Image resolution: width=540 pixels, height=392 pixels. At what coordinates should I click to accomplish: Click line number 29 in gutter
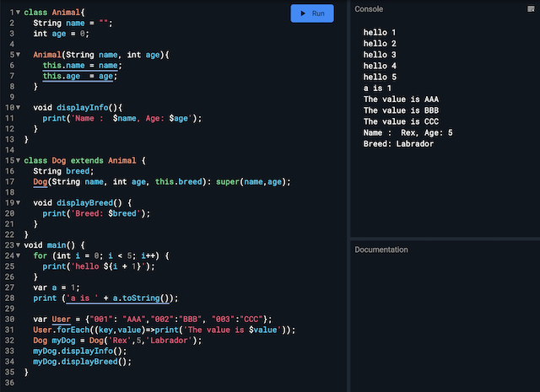tap(9, 309)
